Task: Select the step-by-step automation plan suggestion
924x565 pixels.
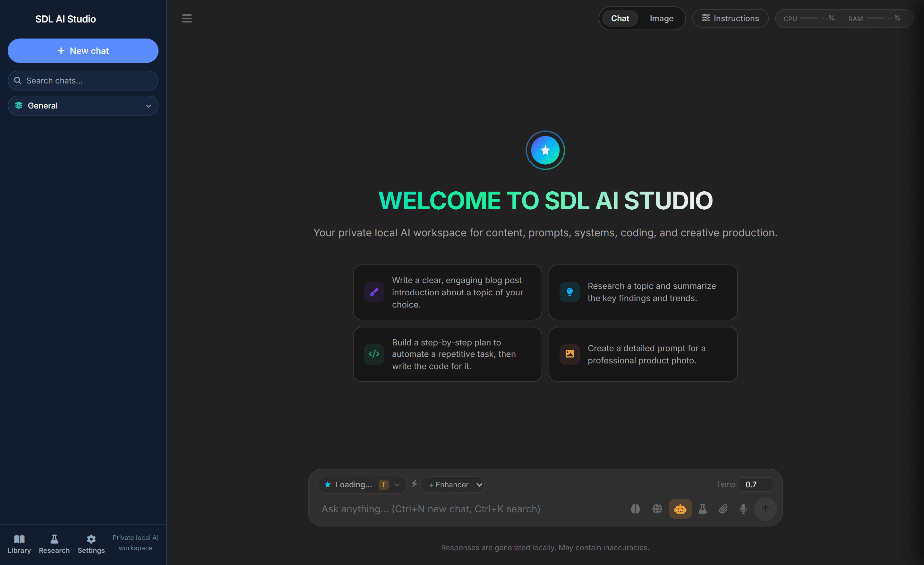Action: [447, 354]
